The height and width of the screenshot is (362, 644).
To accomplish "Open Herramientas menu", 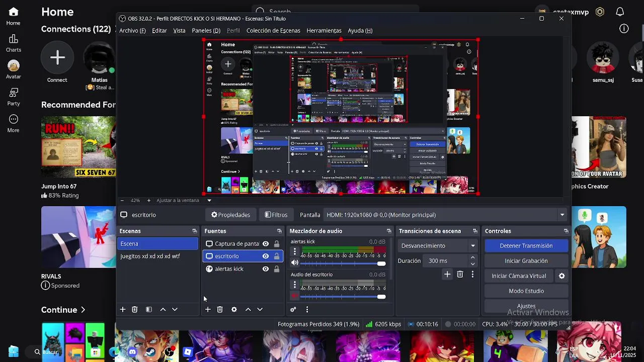I will coord(324,31).
